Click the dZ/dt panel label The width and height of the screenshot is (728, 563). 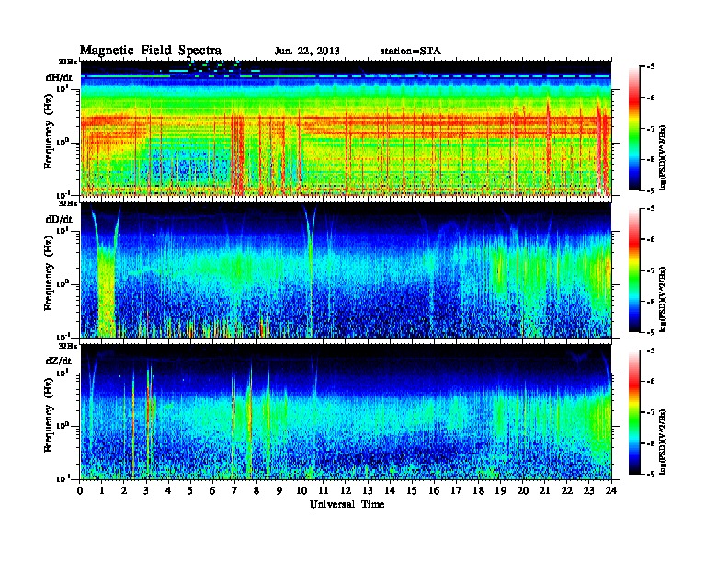click(59, 361)
